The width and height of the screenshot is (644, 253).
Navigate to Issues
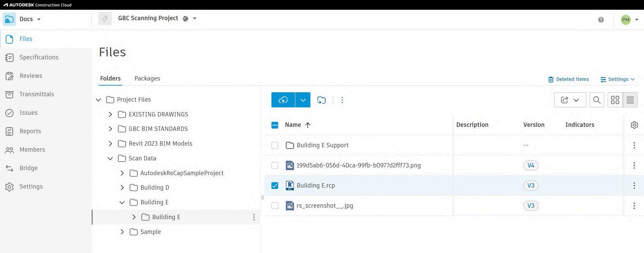29,113
